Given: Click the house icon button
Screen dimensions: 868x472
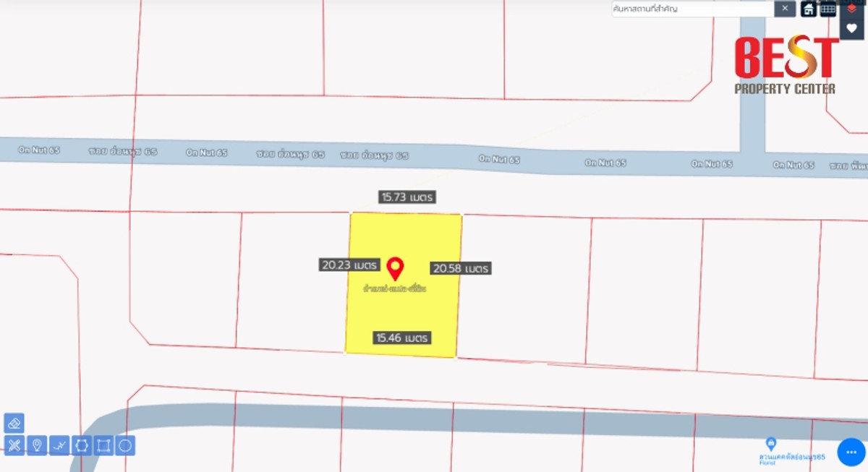Looking at the screenshot, I should click(x=808, y=9).
